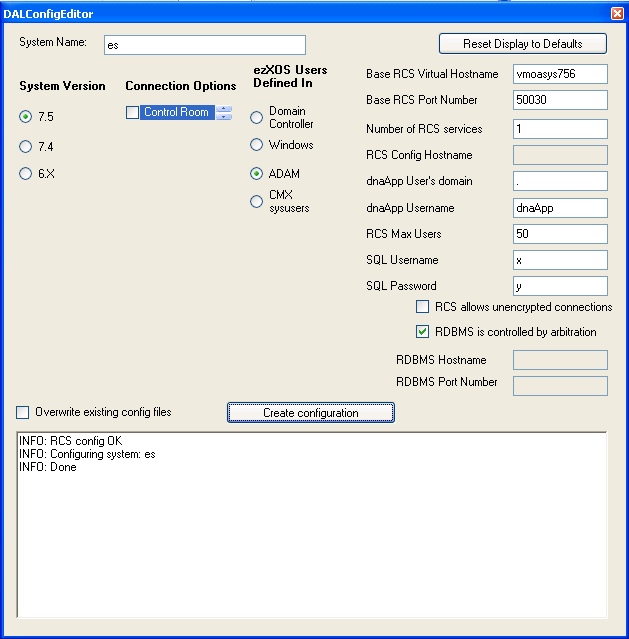Screen dimensions: 629x639
Task: Click up arrow of Connection Options spinner
Action: tap(224, 108)
